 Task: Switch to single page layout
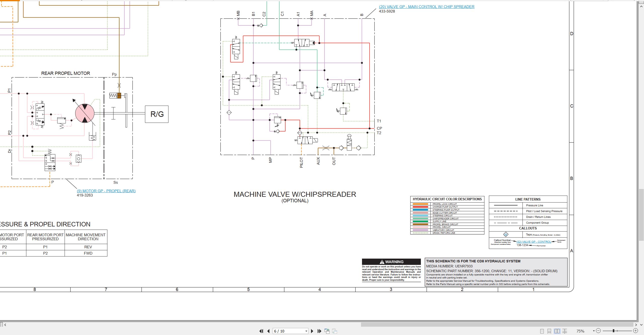click(x=542, y=331)
